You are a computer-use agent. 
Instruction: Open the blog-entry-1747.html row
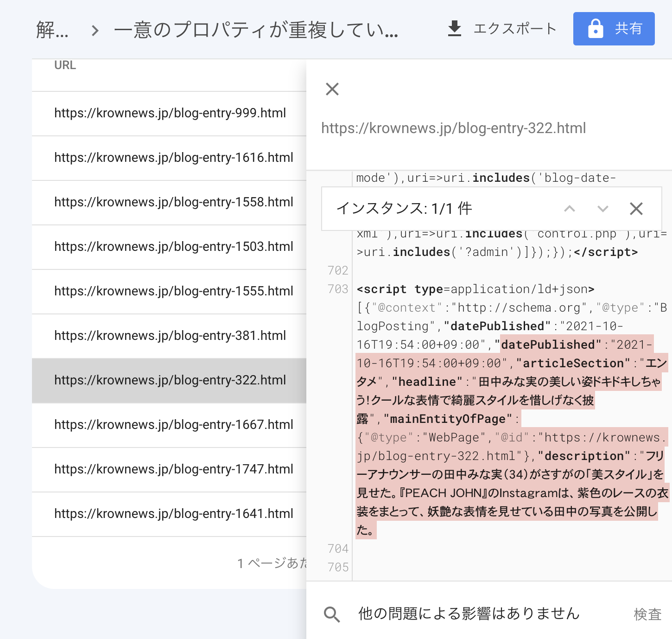[173, 469]
